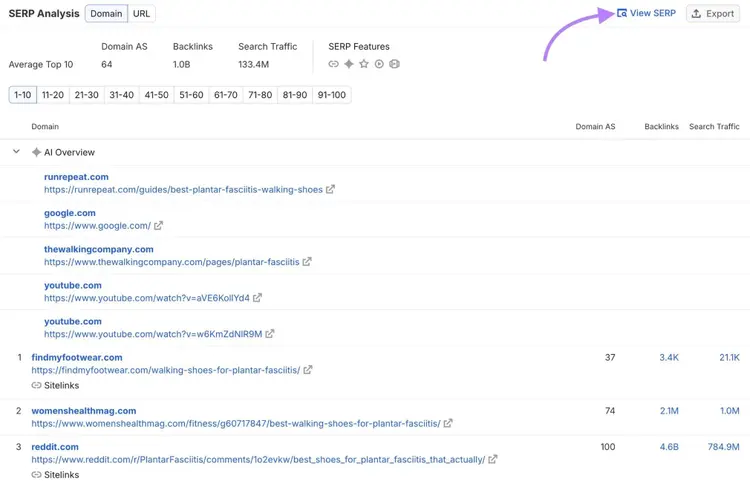Open thewalkingcompany.com domain link
The height and width of the screenshot is (487, 750).
click(x=99, y=249)
